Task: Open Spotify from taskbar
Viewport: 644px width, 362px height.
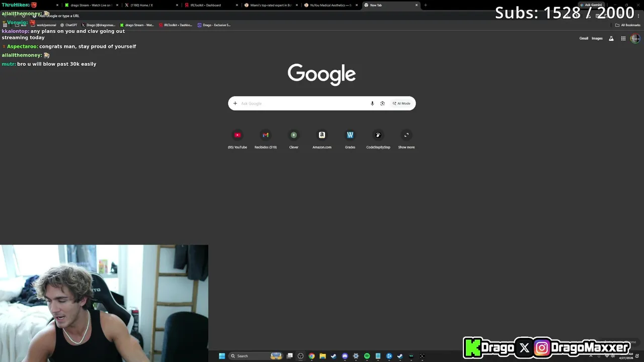Action: click(367, 356)
